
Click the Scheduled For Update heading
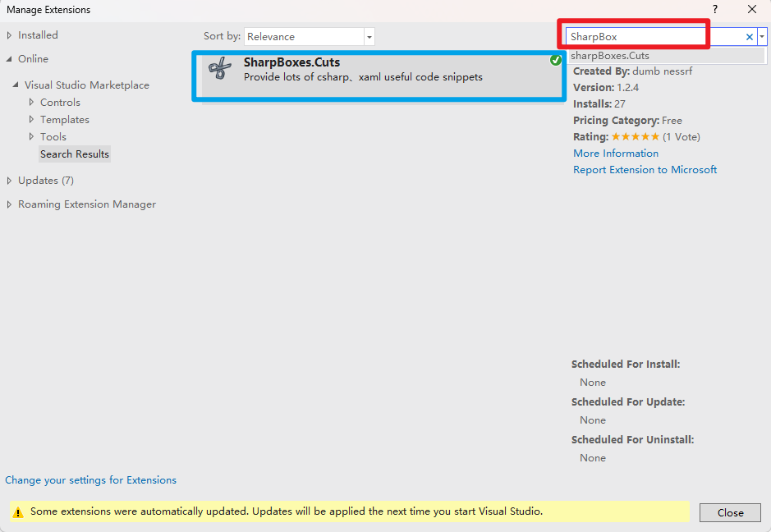pos(628,402)
